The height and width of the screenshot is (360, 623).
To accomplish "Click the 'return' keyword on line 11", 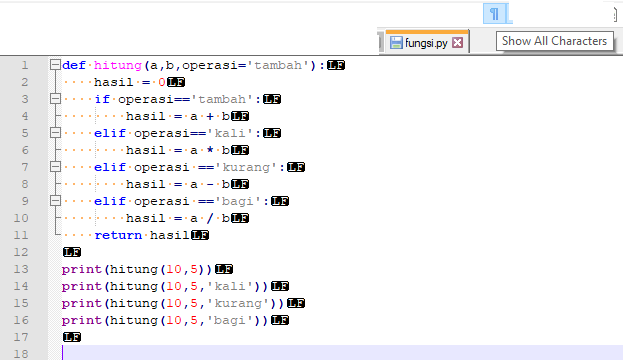I will point(118,235).
